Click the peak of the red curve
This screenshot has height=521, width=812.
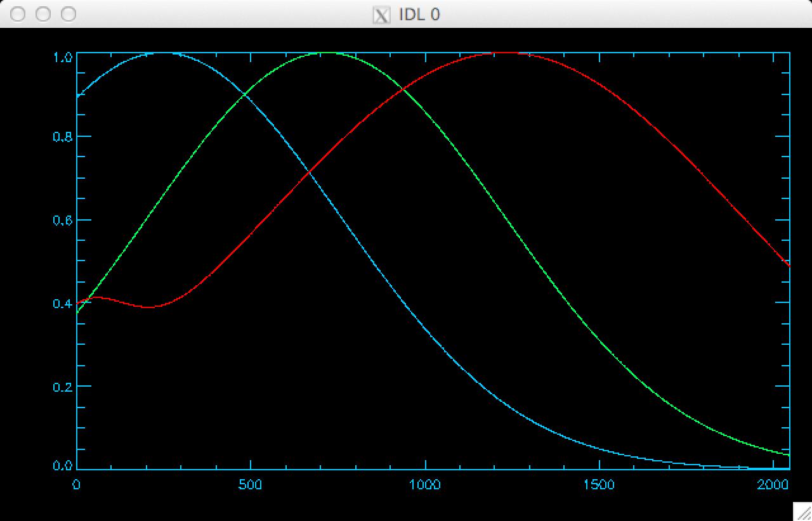tap(507, 53)
